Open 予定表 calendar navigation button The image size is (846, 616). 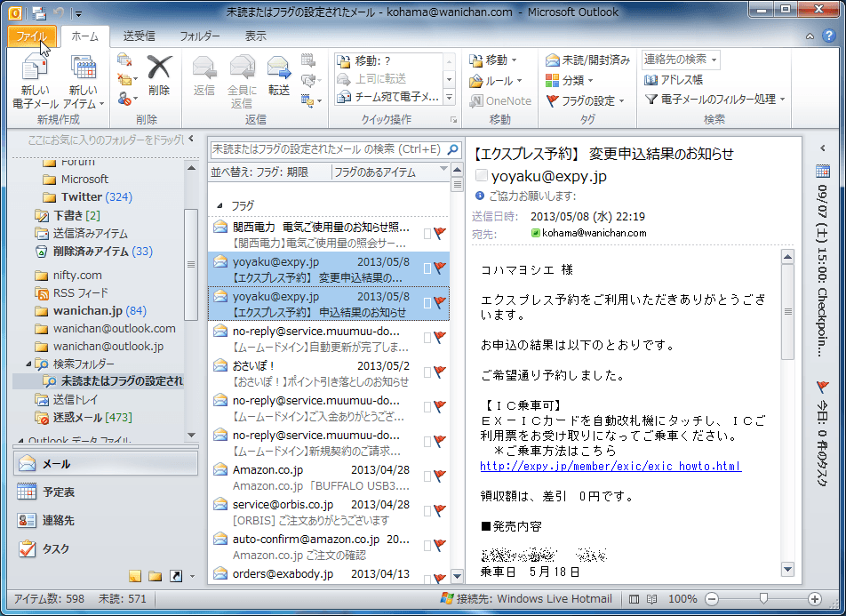click(x=106, y=492)
